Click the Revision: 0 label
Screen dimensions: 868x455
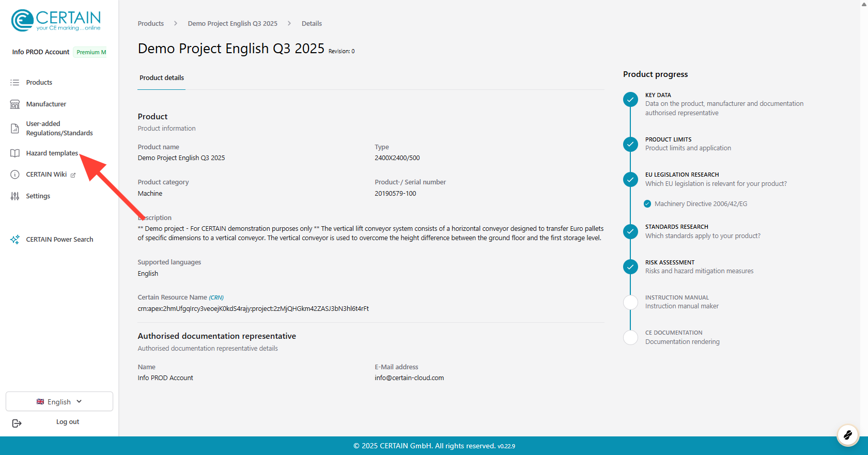pos(342,51)
